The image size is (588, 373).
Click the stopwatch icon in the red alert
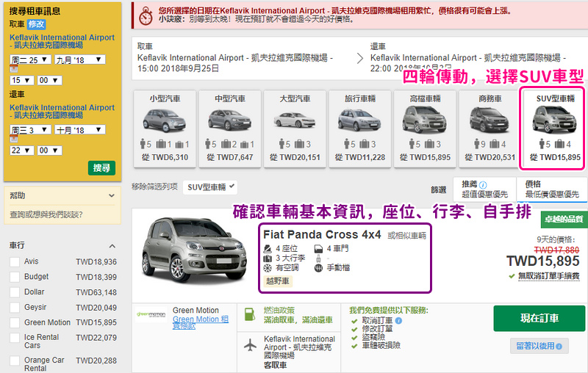(x=146, y=16)
